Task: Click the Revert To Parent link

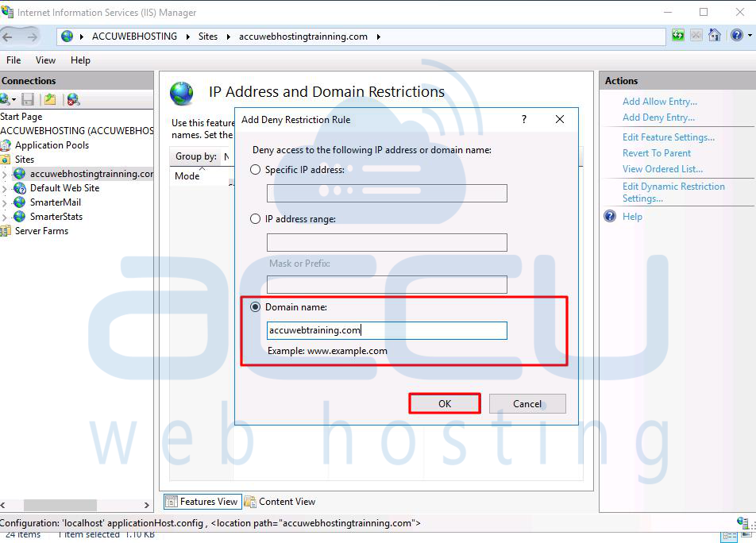Action: tap(657, 153)
